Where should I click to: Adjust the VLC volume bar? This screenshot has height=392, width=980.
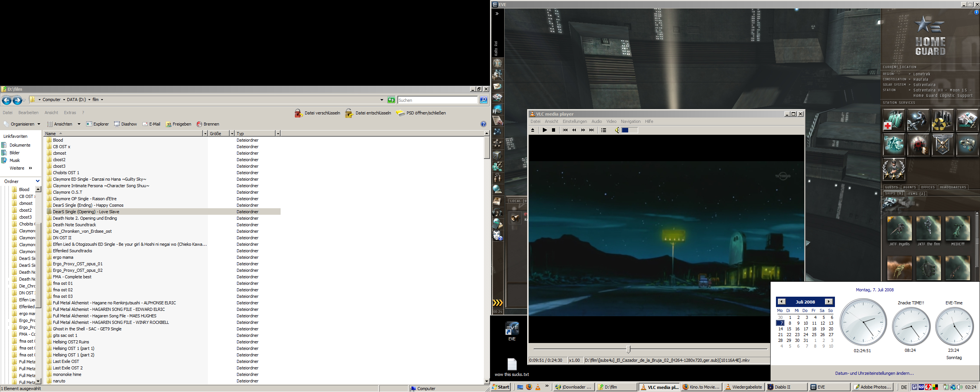(x=629, y=130)
